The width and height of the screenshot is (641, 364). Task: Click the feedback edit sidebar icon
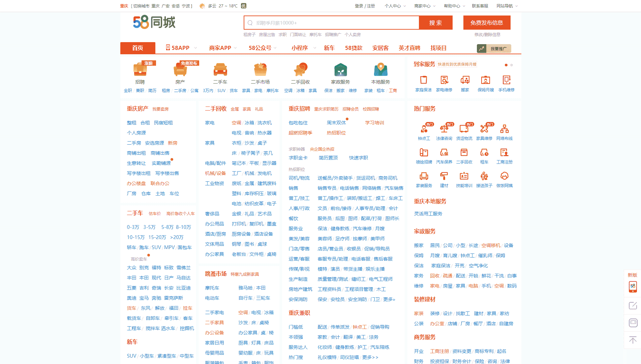633,306
